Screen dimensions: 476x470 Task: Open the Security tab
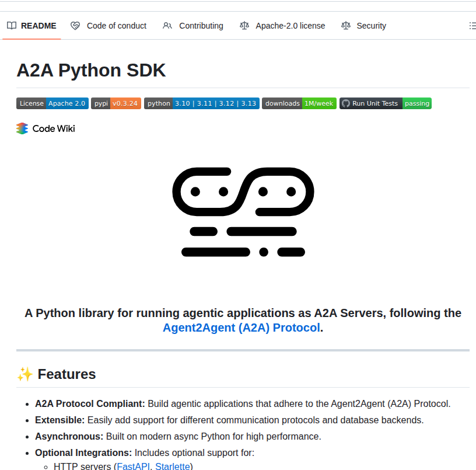pos(370,26)
